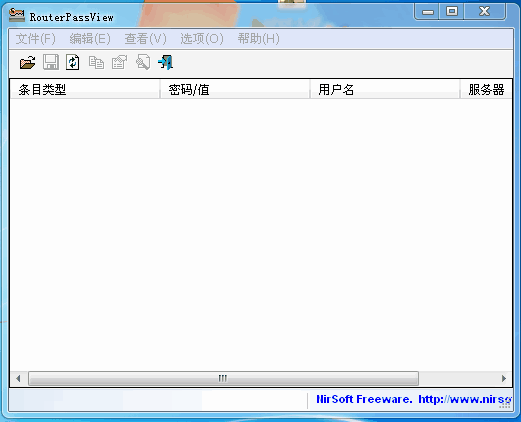Viewport: 521px width, 422px height.
Task: Sort by the 条目类型 column header
Action: [x=85, y=89]
